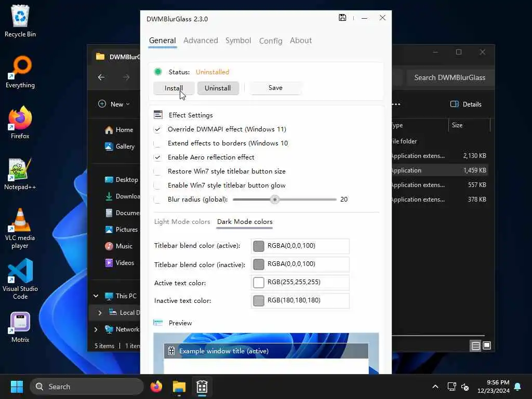Open the Active text color swatch
Viewport: 532px width, 399px height.
pyautogui.click(x=259, y=282)
